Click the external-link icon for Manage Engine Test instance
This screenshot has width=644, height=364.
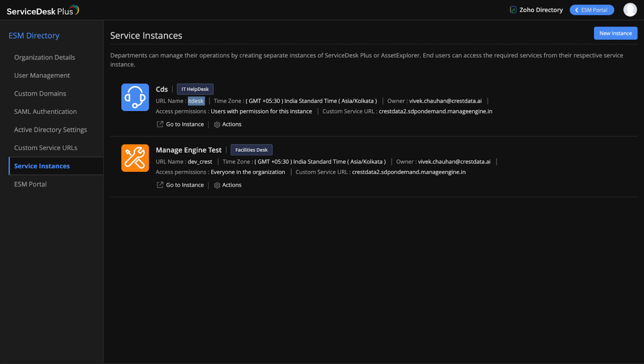coord(160,185)
